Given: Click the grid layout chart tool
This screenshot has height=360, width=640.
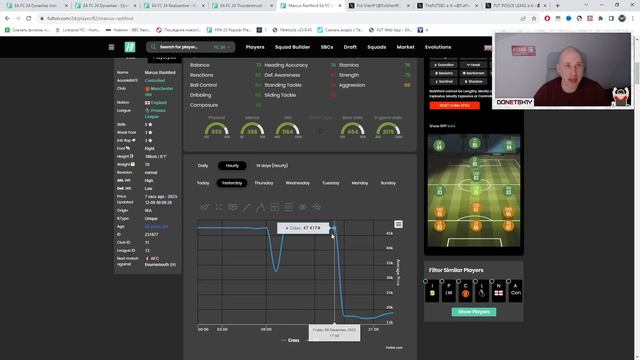Looking at the screenshot, I should (x=275, y=207).
